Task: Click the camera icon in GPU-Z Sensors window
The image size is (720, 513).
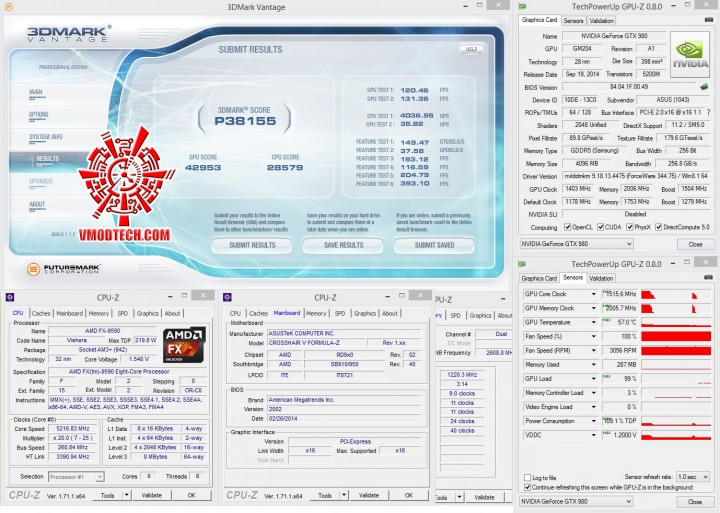Action: [x=709, y=277]
